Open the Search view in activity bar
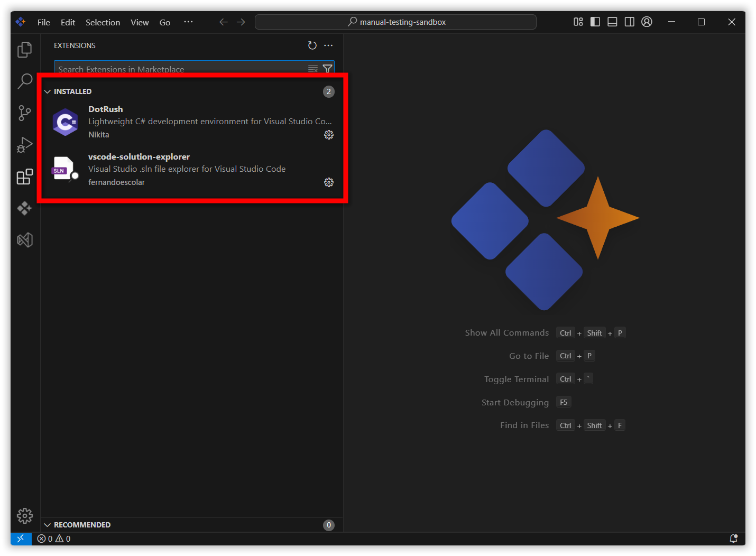 pos(25,81)
